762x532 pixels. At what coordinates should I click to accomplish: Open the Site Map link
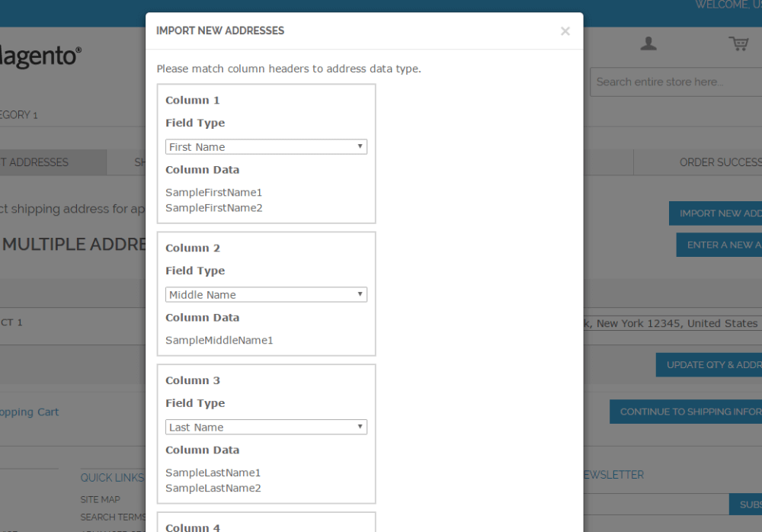(x=101, y=500)
